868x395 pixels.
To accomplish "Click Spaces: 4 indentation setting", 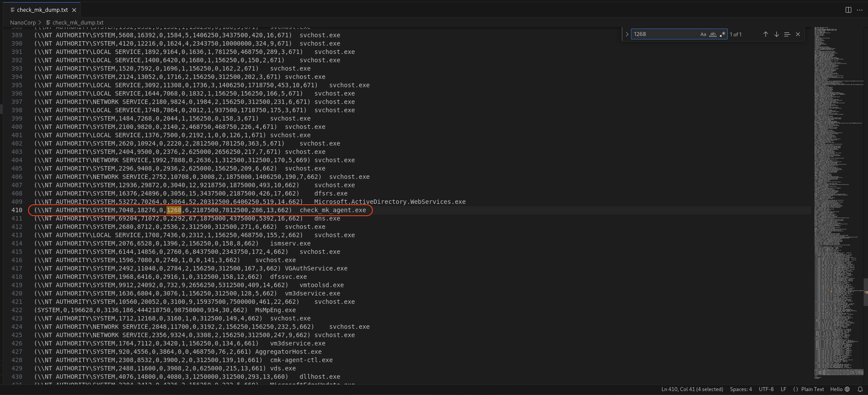I will point(740,389).
